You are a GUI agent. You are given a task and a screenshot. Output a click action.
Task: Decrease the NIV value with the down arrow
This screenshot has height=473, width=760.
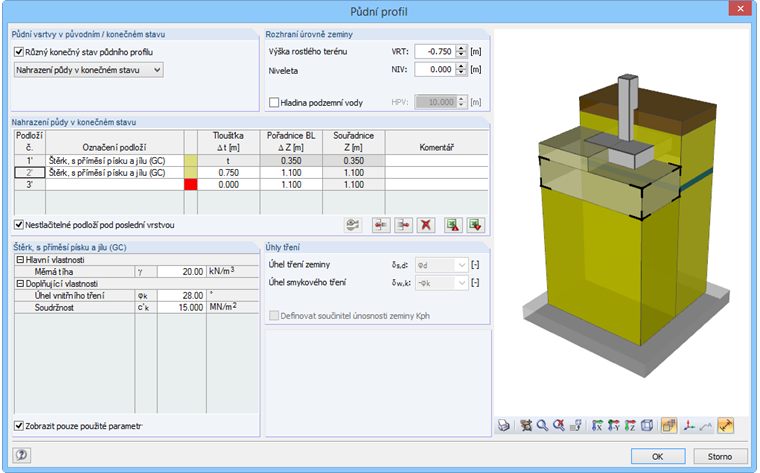pos(461,73)
